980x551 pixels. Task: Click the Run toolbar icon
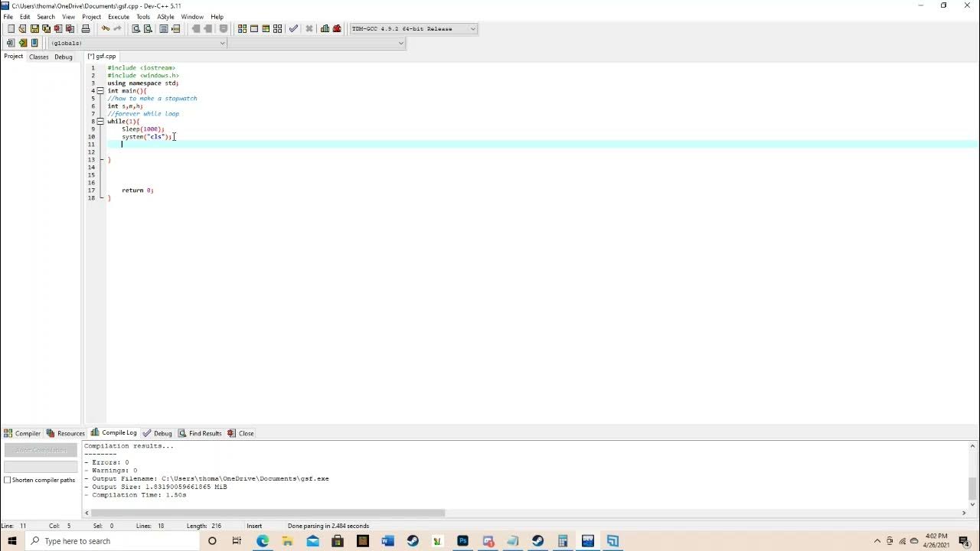[254, 29]
